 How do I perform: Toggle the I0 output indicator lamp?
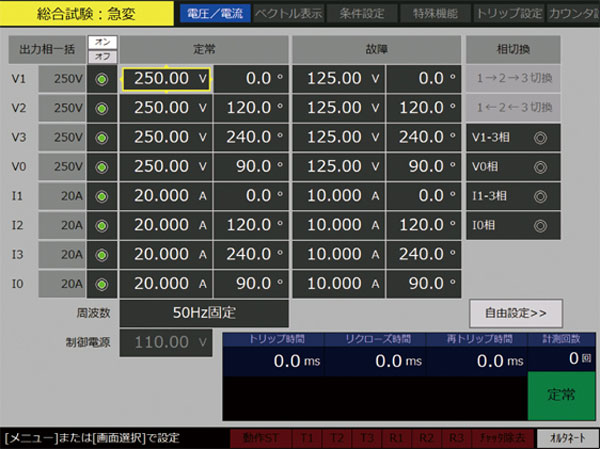click(x=101, y=283)
